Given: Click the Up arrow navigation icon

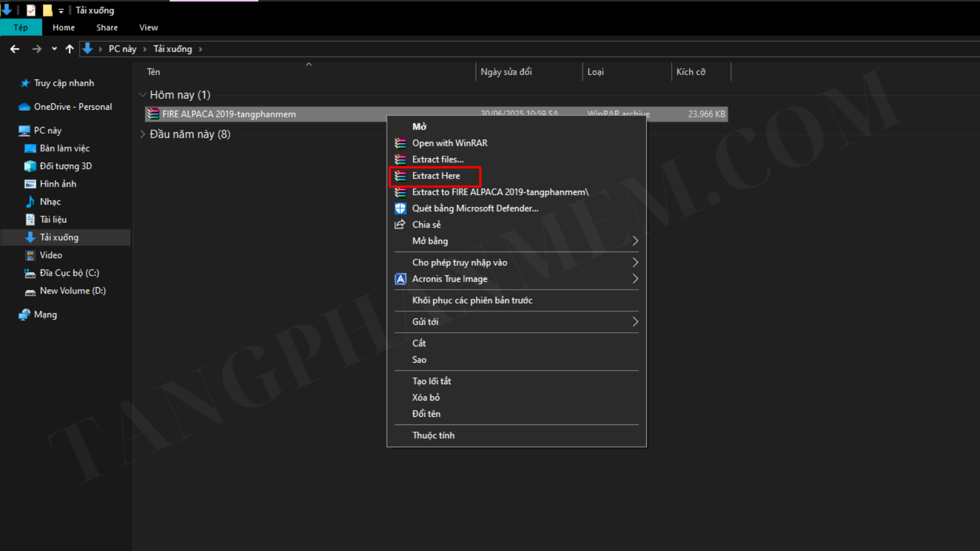Looking at the screenshot, I should pyautogui.click(x=70, y=49).
